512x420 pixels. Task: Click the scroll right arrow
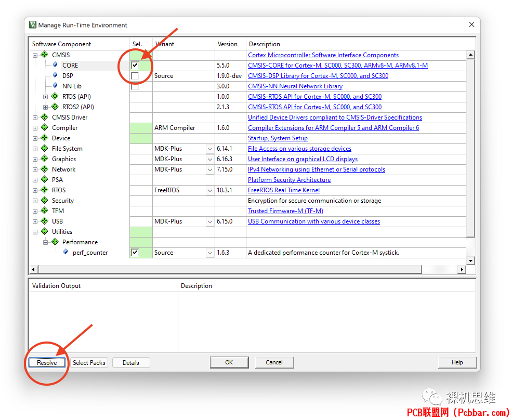point(462,269)
